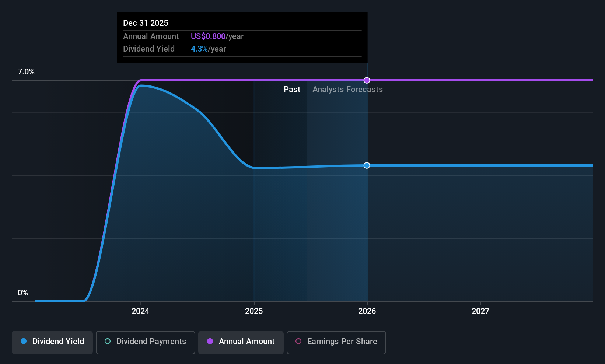Image resolution: width=605 pixels, height=364 pixels.
Task: Select the blue Dividend Yield data point
Action: click(x=367, y=165)
